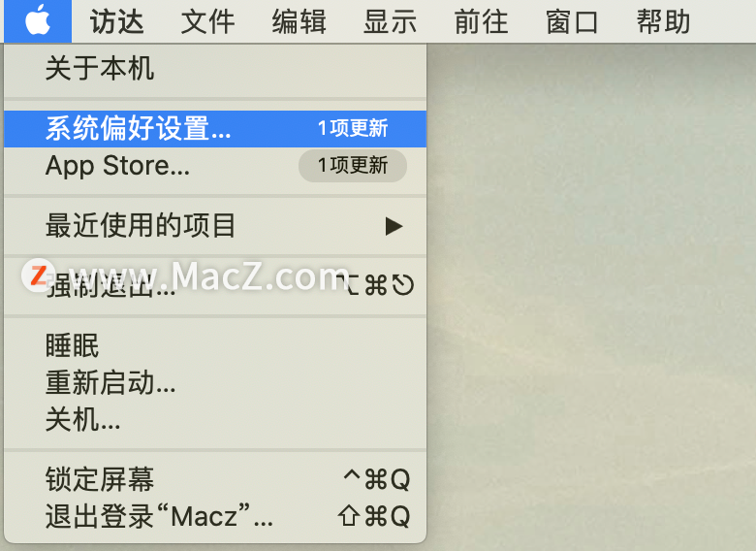The height and width of the screenshot is (551, 756).
Task: Choose 重新启动… from the menu
Action: 215,382
